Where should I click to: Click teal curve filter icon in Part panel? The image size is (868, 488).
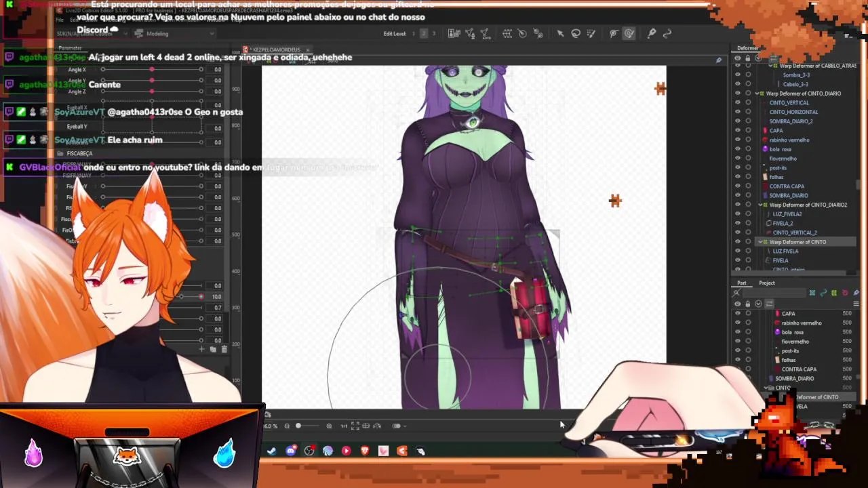[823, 293]
